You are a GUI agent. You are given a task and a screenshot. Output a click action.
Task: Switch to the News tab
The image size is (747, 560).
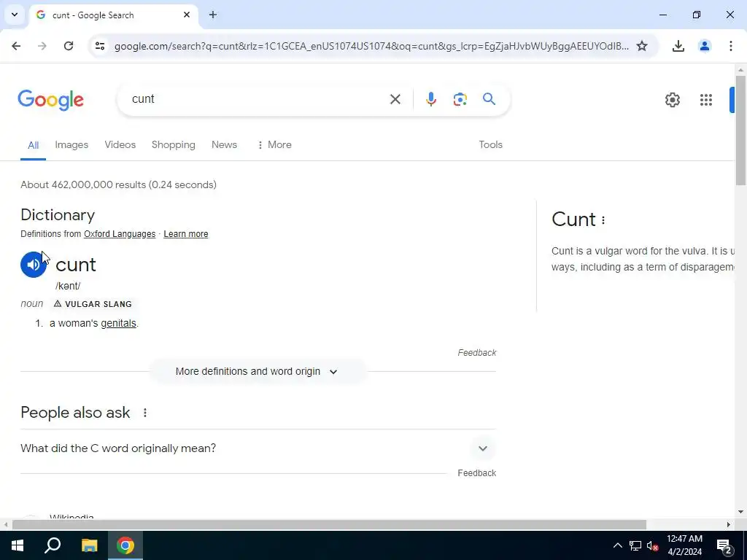tap(224, 145)
